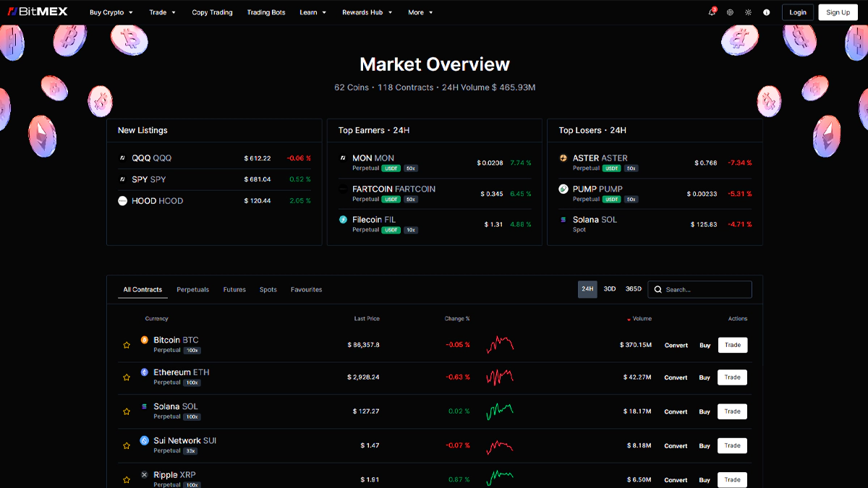The image size is (868, 488).
Task: Expand the More dropdown
Action: pyautogui.click(x=420, y=12)
